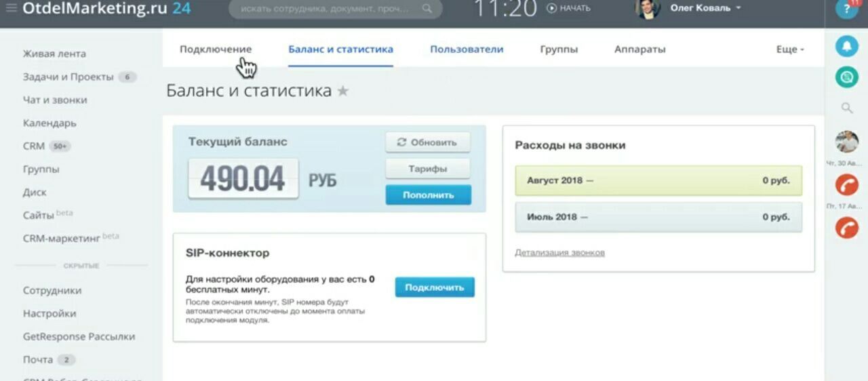Click the help question mark icon
Screen dimensions: 868x381
tap(846, 8)
